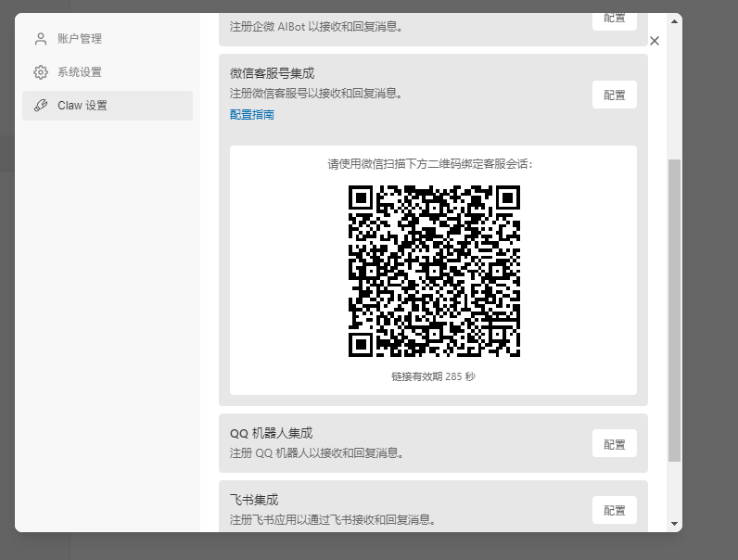Close the settings dialog with X

pos(655,41)
